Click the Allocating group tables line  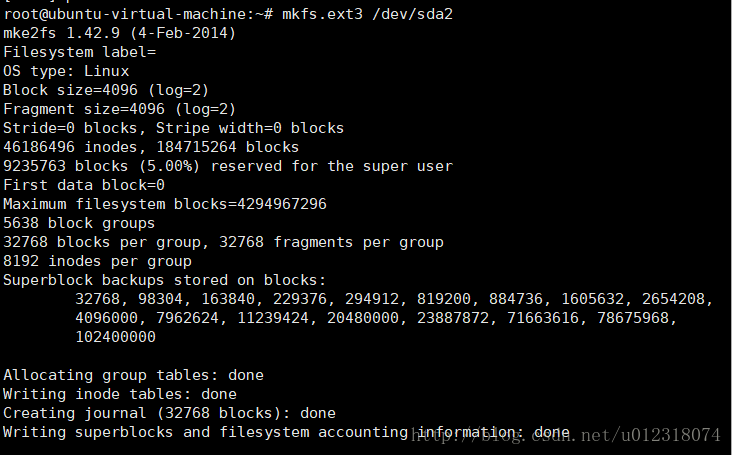click(x=133, y=375)
